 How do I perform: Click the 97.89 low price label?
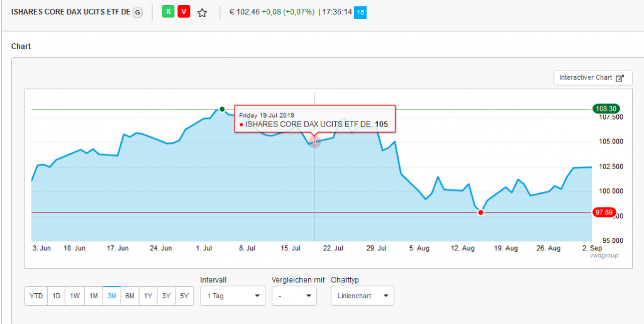(604, 213)
